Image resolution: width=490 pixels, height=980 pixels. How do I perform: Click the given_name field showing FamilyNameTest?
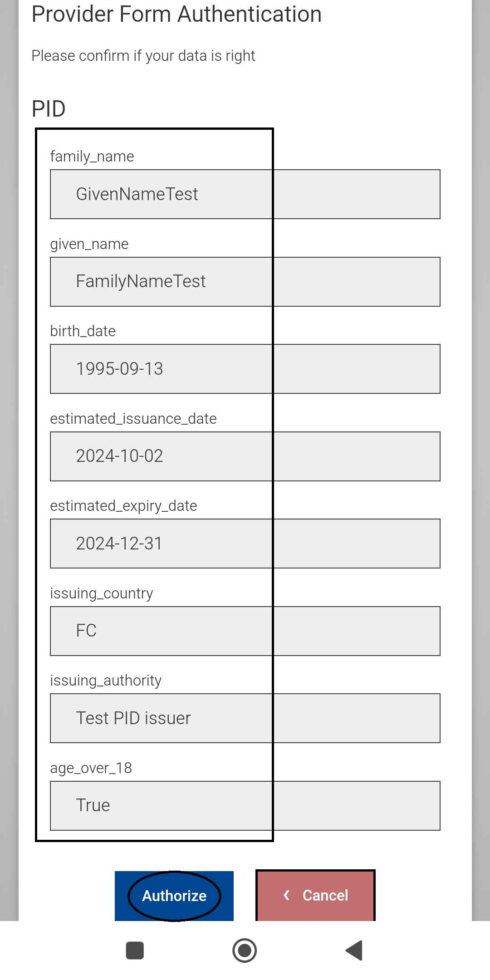245,282
